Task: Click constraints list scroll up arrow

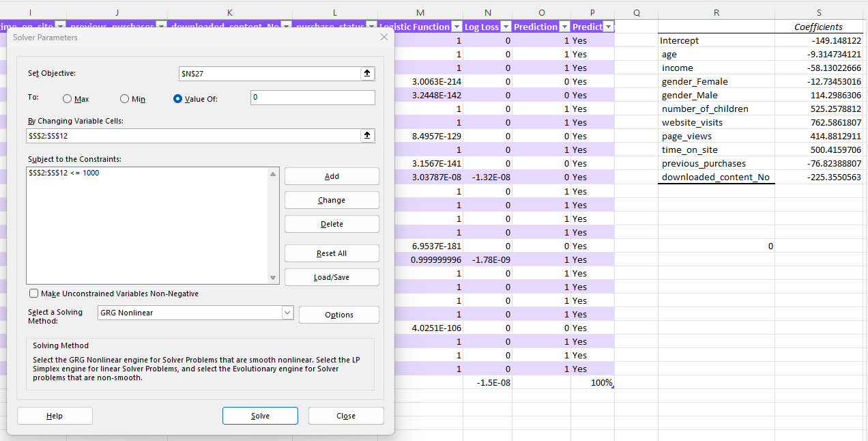Action: [274, 173]
